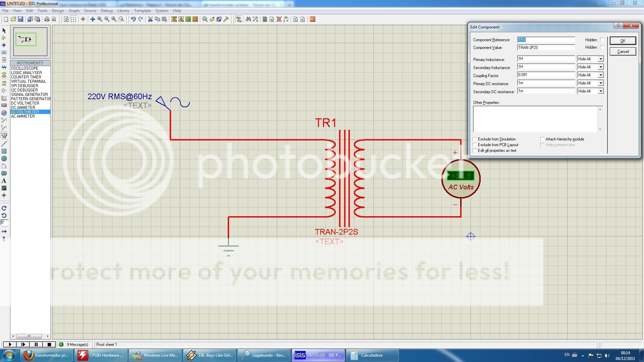Open the Library menu
The height and width of the screenshot is (362, 644).
click(123, 11)
